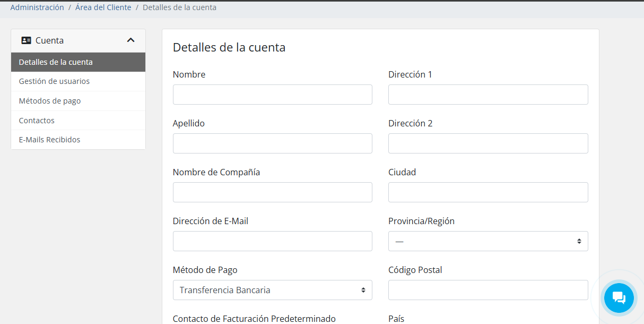Viewport: 644px width, 324px height.
Task: Click the Dirección 2 input box
Action: [x=488, y=143]
